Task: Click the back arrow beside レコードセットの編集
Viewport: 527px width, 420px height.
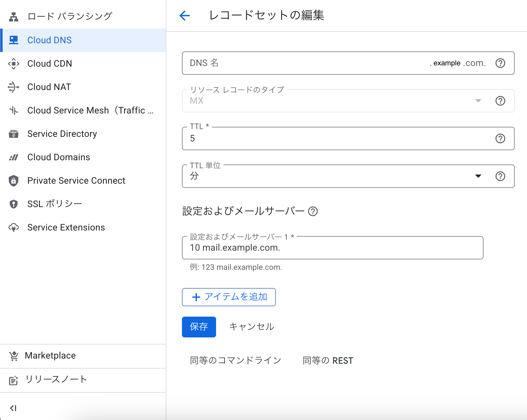Action: click(x=185, y=15)
